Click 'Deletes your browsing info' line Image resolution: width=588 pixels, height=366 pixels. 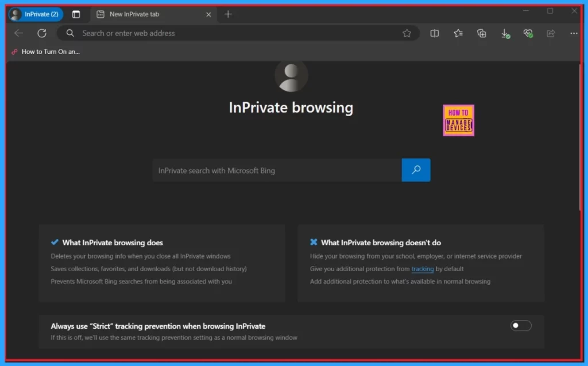(x=141, y=256)
